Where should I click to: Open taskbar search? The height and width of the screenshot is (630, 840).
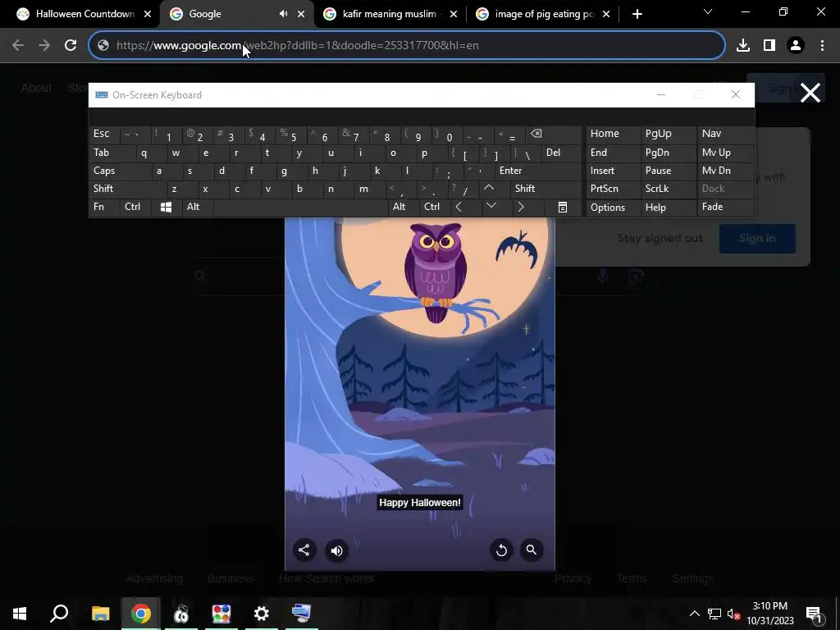(x=59, y=614)
